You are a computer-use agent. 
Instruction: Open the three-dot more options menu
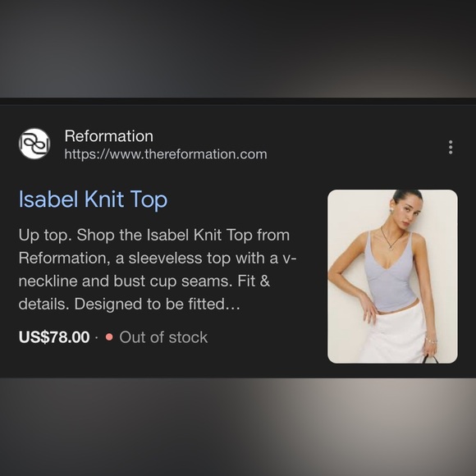(x=451, y=147)
